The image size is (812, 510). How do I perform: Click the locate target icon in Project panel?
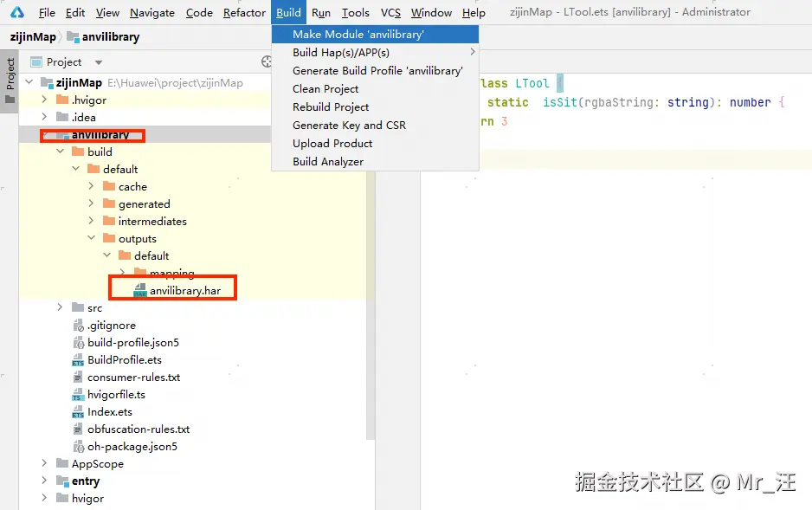(266, 62)
